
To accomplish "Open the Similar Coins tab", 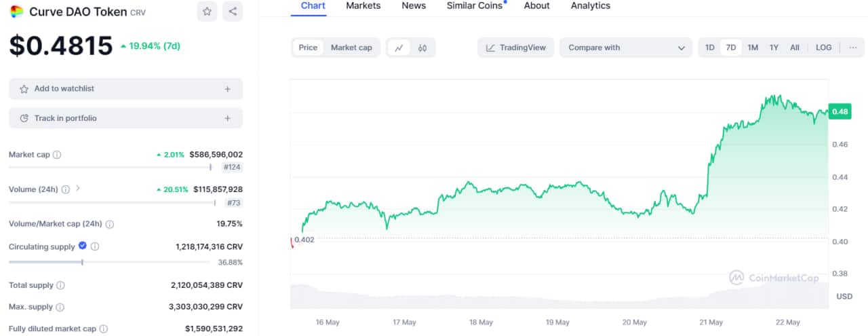I will tap(475, 5).
